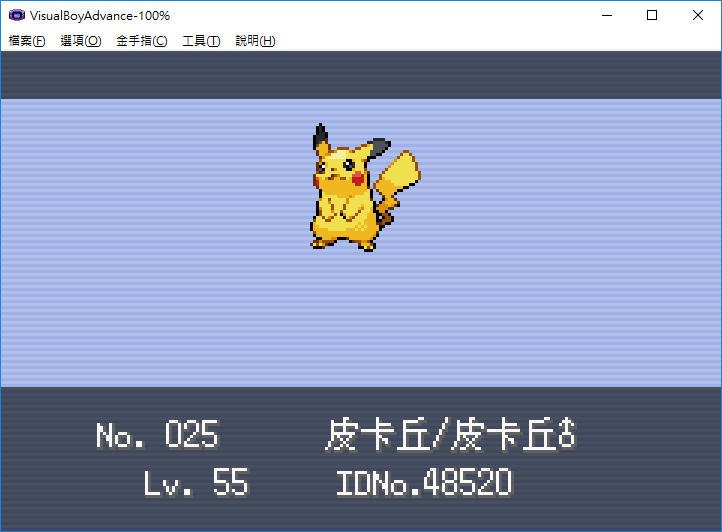Open the 選項(O) options menu
Image resolution: width=722 pixels, height=532 pixels.
tap(81, 41)
